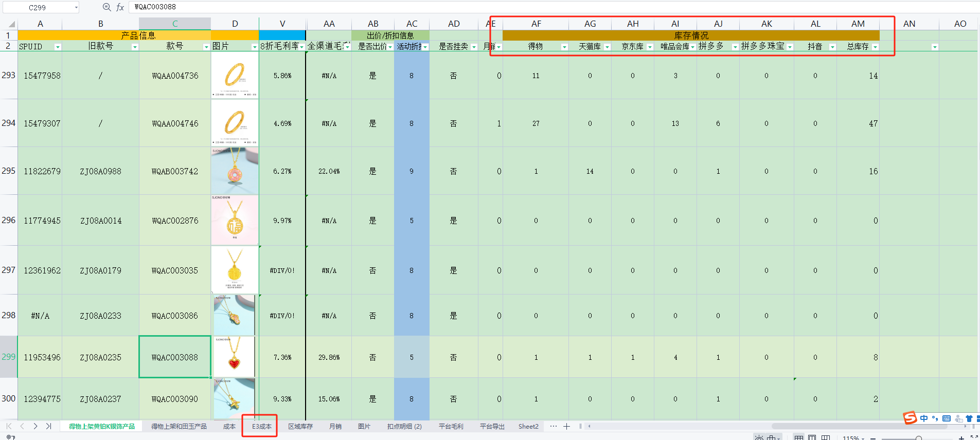Select row header 295

tap(9, 171)
